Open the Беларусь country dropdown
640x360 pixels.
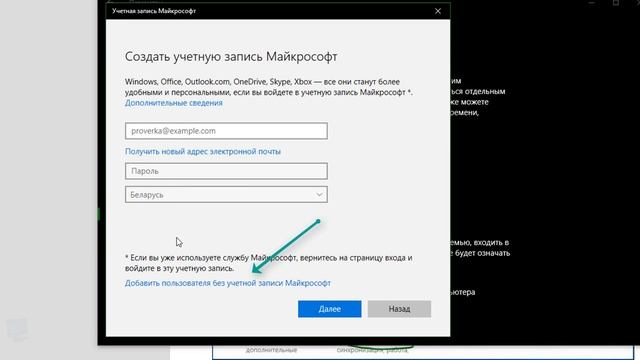pyautogui.click(x=226, y=195)
